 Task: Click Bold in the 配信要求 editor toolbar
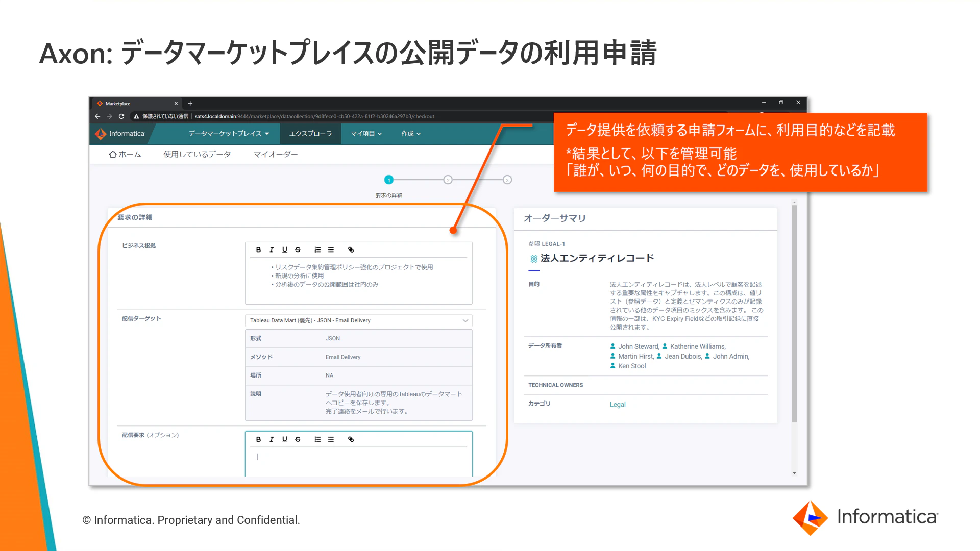click(x=258, y=439)
